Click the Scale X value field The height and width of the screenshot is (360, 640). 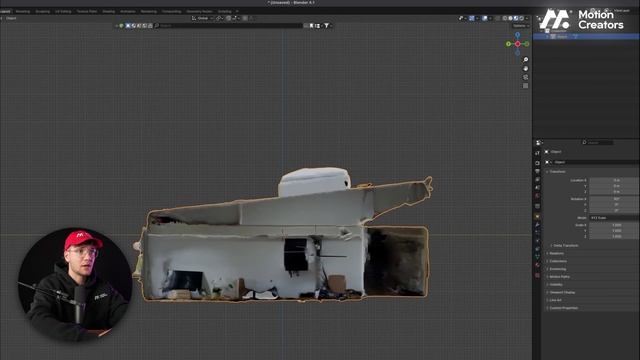614,225
